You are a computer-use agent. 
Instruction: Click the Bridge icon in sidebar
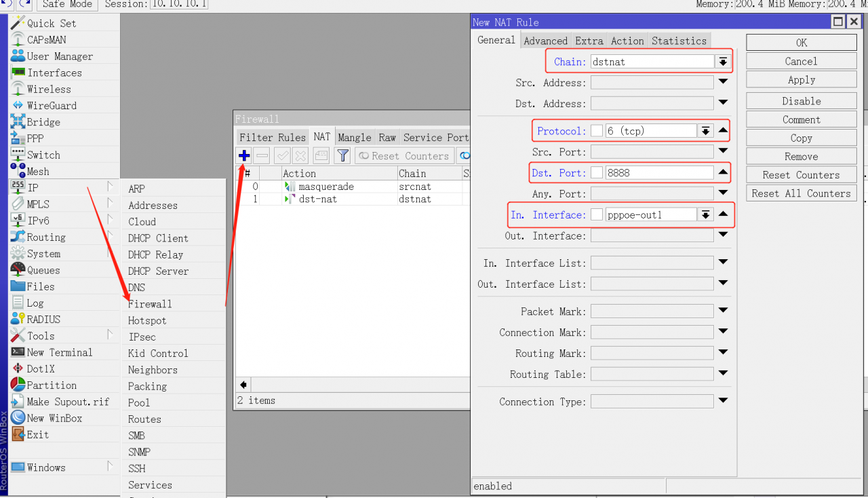point(18,122)
